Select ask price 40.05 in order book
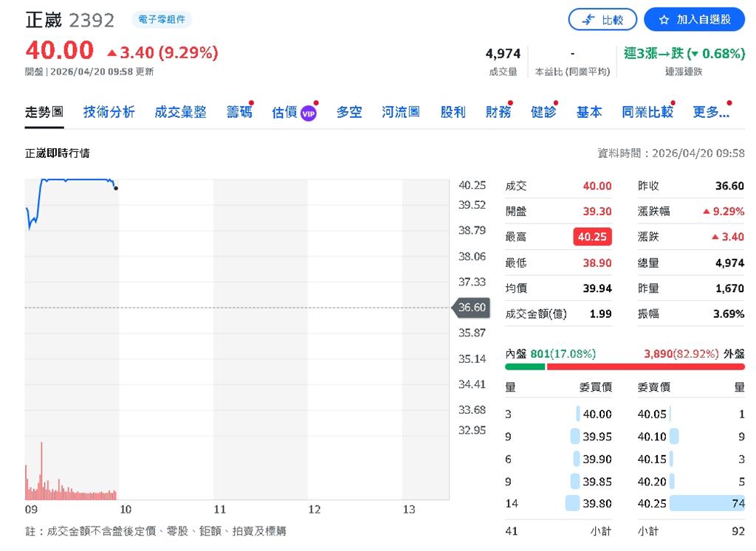This screenshot has height=551, width=756. pyautogui.click(x=652, y=415)
